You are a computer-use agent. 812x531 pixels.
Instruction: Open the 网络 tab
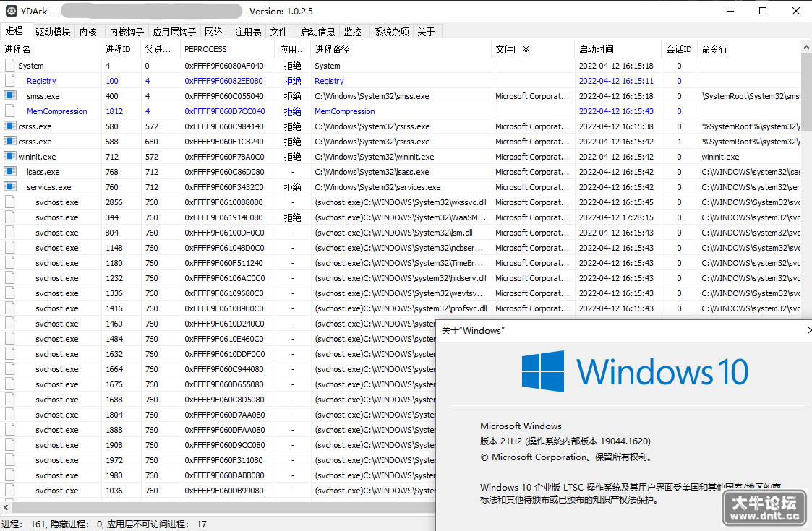tap(213, 32)
